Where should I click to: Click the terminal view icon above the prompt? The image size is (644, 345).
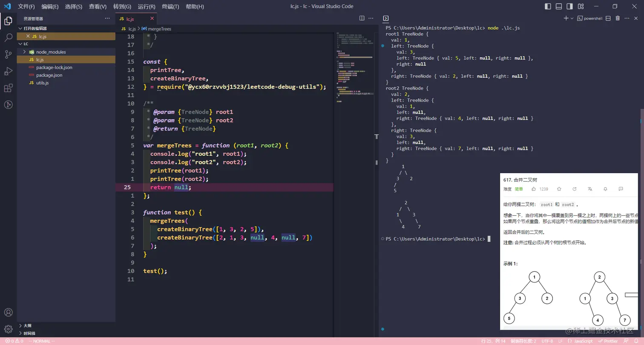click(x=386, y=18)
